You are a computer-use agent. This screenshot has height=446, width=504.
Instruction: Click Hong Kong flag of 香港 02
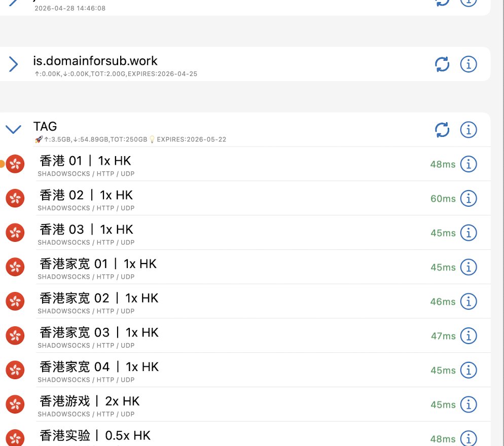pos(15,198)
